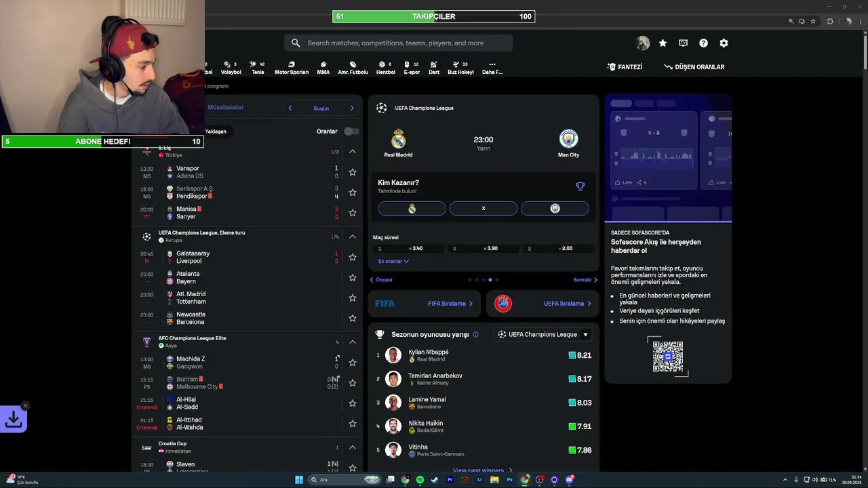Open the FANTEZİ section
868x488 pixels.
[x=625, y=67]
